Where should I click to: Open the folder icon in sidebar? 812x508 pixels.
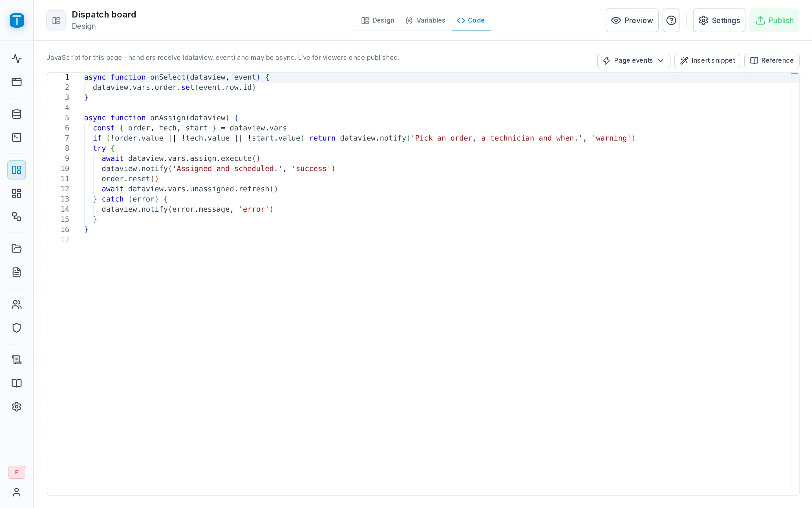pyautogui.click(x=17, y=249)
